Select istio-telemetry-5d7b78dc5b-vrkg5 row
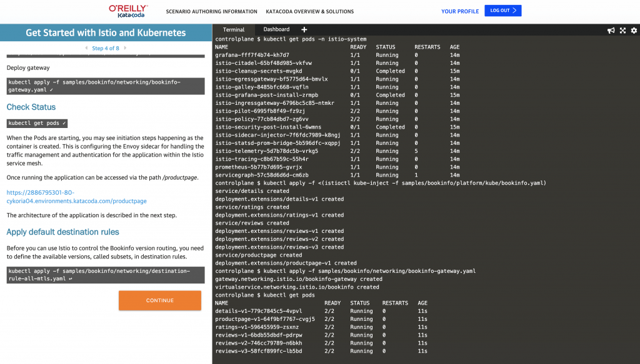 337,151
